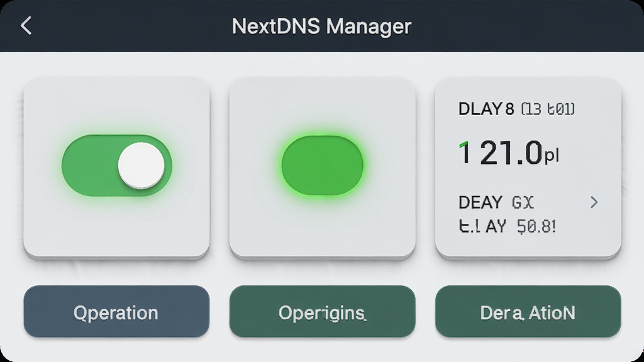Click the Dera AtioN button

(528, 312)
